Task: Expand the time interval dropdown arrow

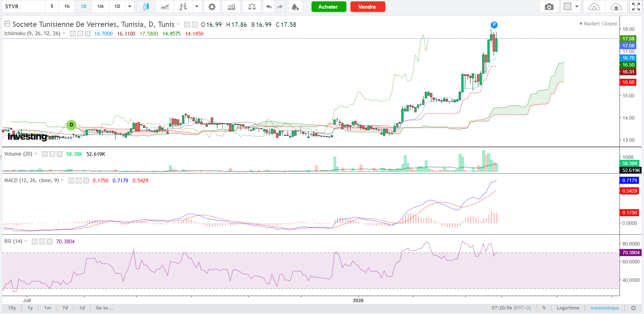Action: [x=129, y=7]
